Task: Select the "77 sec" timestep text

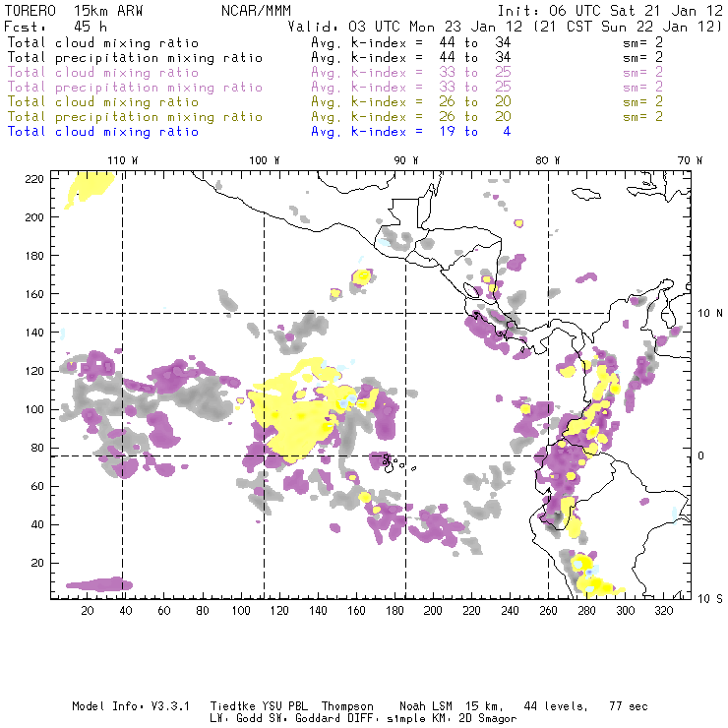Action: point(629,706)
